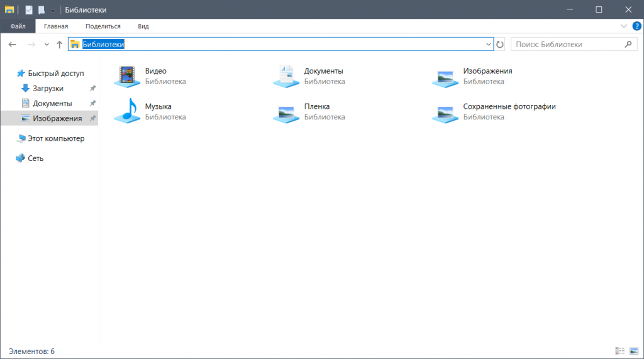Screen dimensions: 644x359
Task: Expand the ribbon with the chevron
Action: point(624,26)
